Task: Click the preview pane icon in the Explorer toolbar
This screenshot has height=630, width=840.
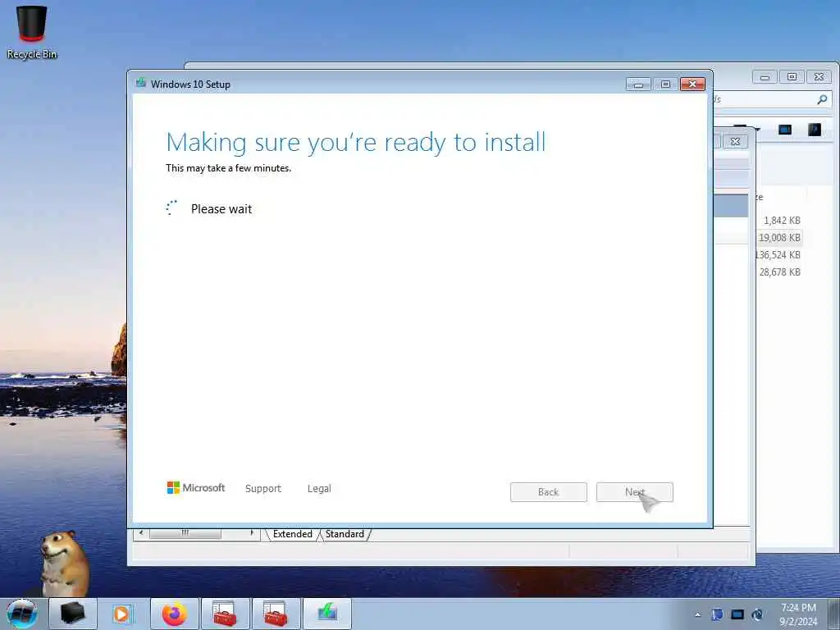Action: click(785, 130)
